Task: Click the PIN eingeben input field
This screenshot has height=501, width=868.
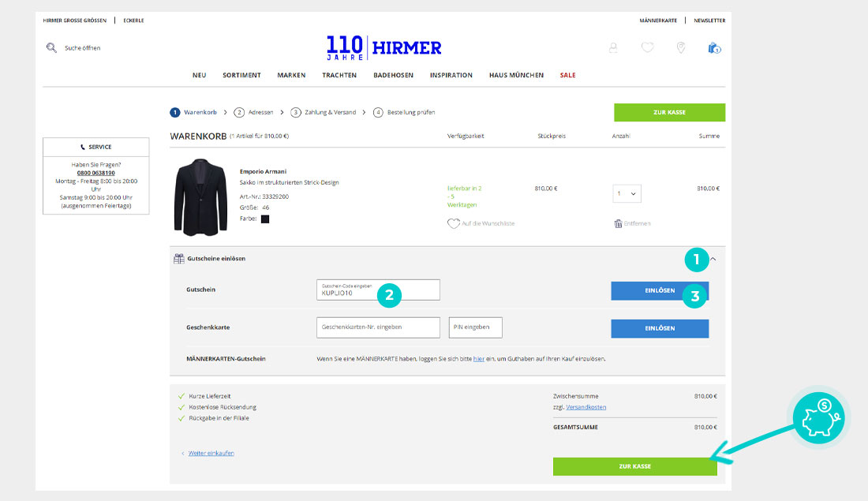Action: (x=476, y=327)
